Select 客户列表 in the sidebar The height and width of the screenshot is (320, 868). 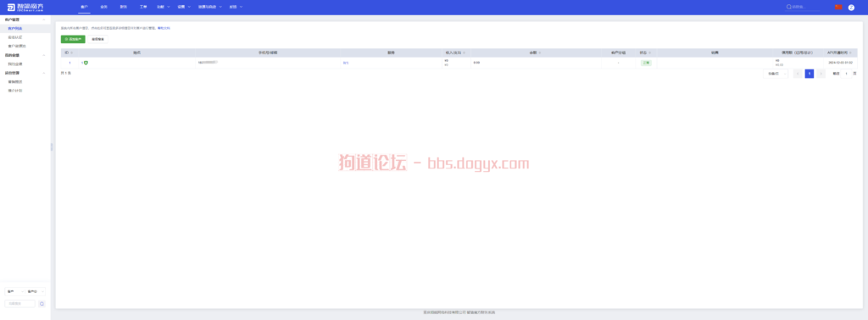(25, 28)
